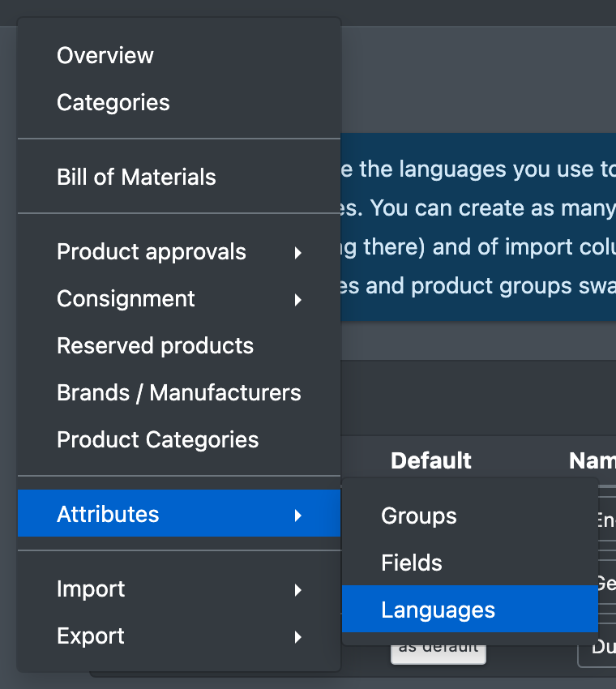Click the Attributes submenu arrow
This screenshot has width=616, height=689.
click(298, 516)
